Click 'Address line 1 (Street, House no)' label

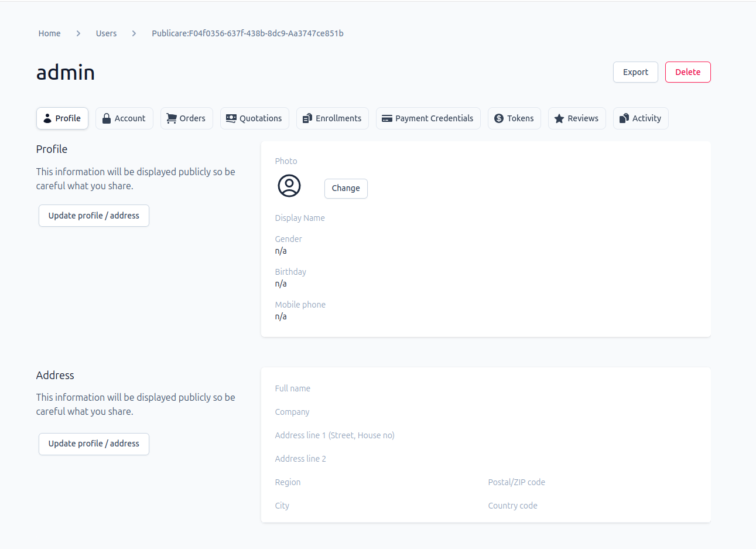pyautogui.click(x=335, y=435)
